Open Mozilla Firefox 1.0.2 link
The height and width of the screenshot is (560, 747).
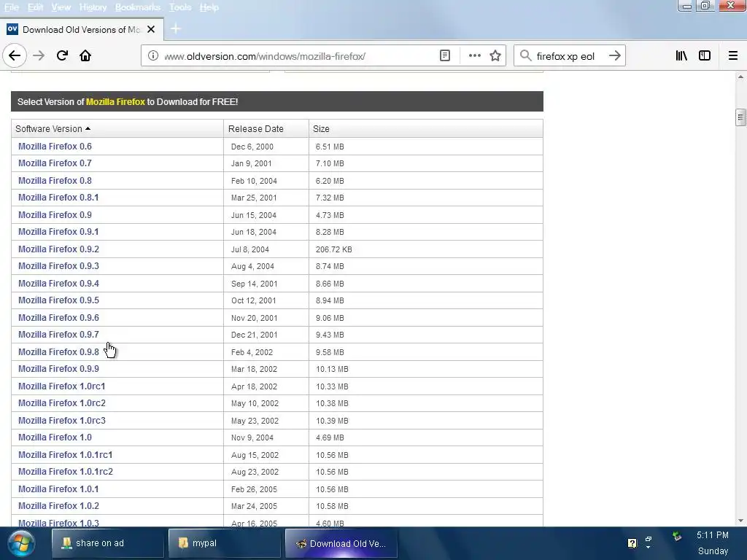58,506
